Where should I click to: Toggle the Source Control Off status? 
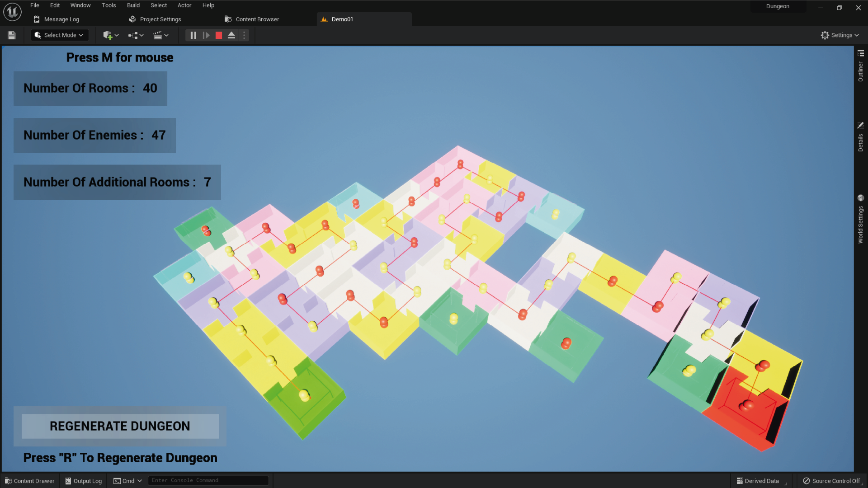tap(832, 481)
